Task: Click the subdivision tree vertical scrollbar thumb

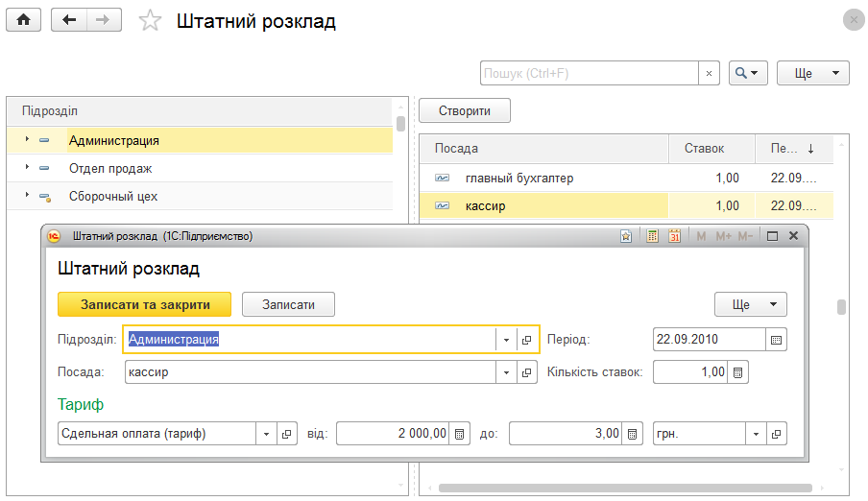Action: coord(400,124)
